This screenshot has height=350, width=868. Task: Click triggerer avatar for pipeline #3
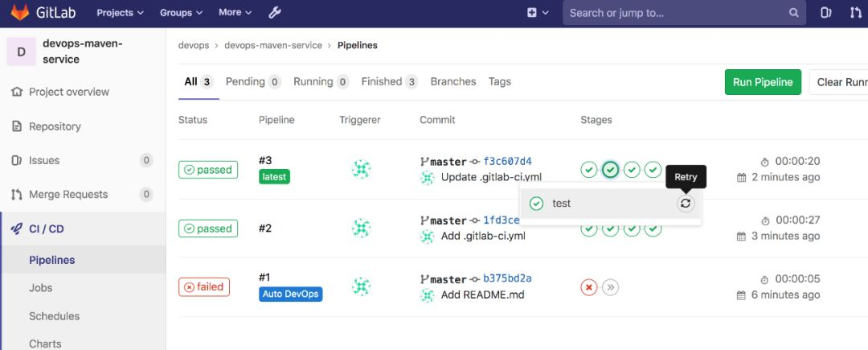(361, 170)
